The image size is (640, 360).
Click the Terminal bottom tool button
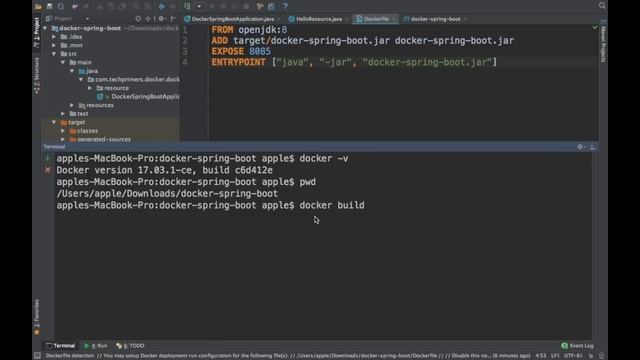pyautogui.click(x=61, y=346)
